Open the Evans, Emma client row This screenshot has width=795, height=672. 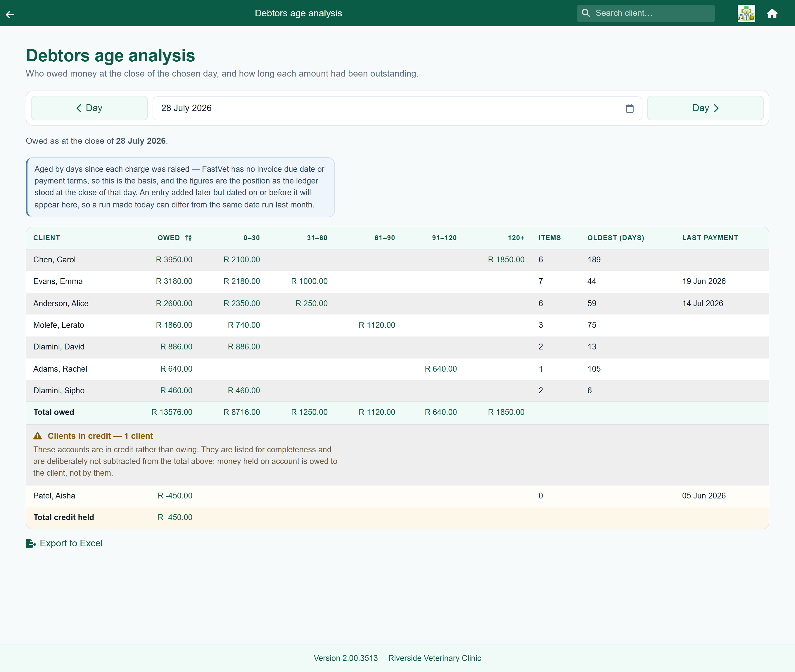pos(397,282)
